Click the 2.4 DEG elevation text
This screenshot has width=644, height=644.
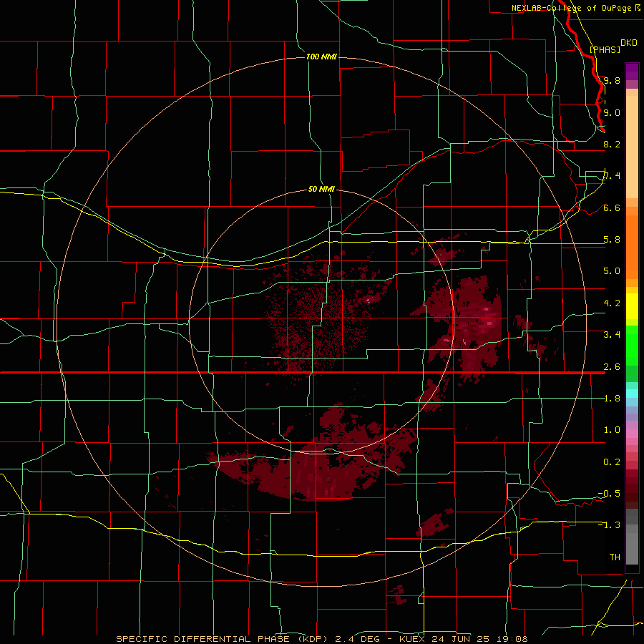tap(357, 639)
